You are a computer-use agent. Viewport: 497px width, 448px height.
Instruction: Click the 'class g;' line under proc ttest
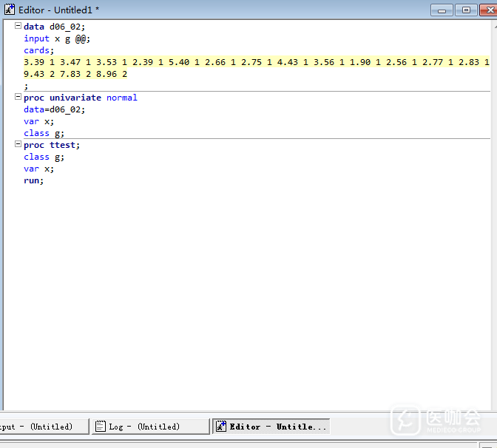44,157
